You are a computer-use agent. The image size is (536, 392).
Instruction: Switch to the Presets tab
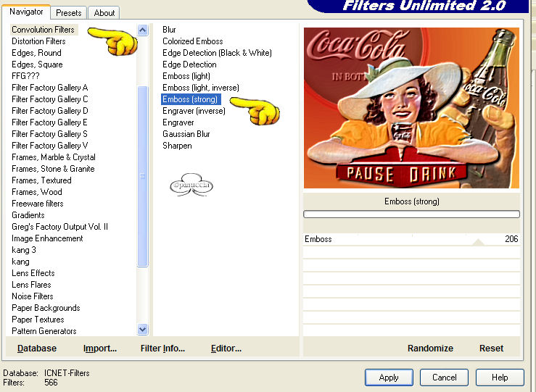point(69,13)
